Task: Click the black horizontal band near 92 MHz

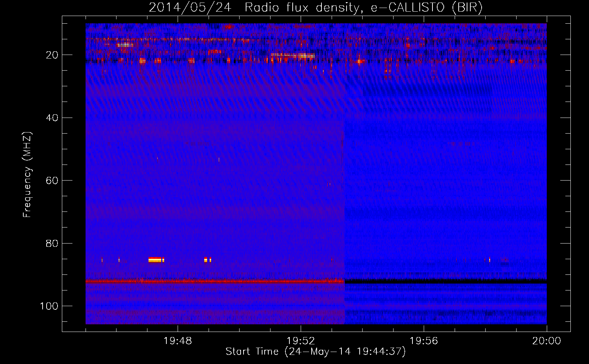Action: 446,281
